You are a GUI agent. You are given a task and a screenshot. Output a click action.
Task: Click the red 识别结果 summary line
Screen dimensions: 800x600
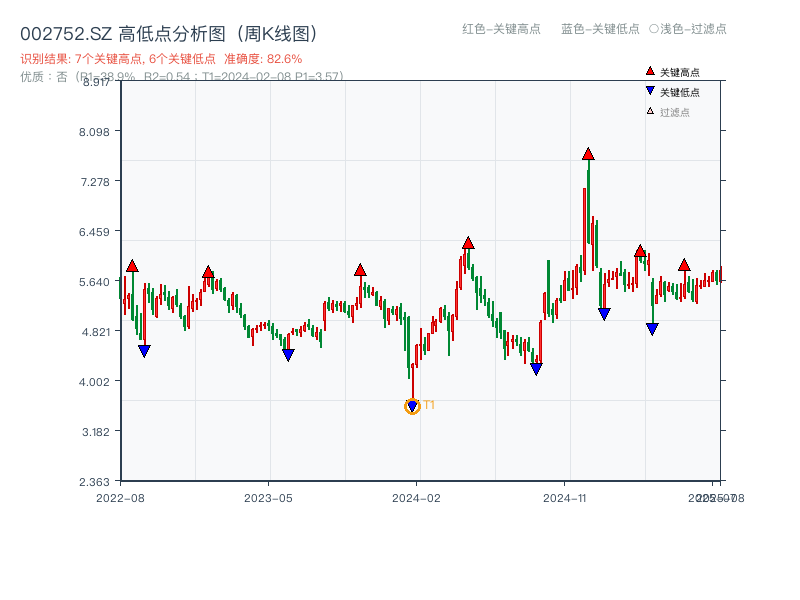coord(161,59)
